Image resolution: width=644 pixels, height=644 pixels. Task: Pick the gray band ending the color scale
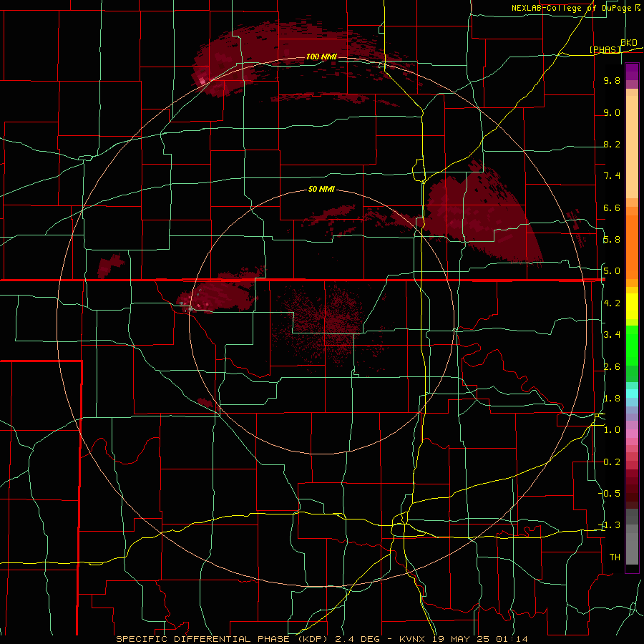(632, 548)
